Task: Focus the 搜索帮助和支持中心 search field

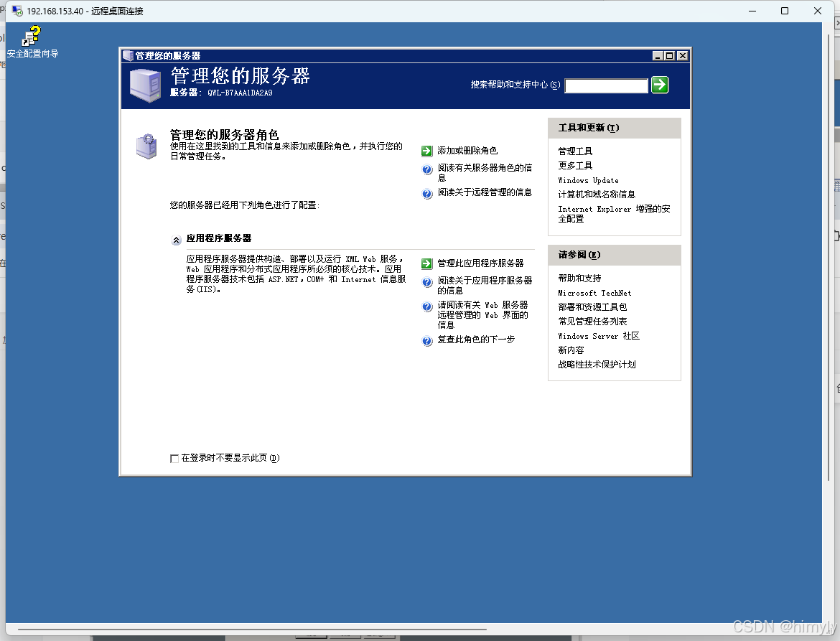Action: pos(607,85)
